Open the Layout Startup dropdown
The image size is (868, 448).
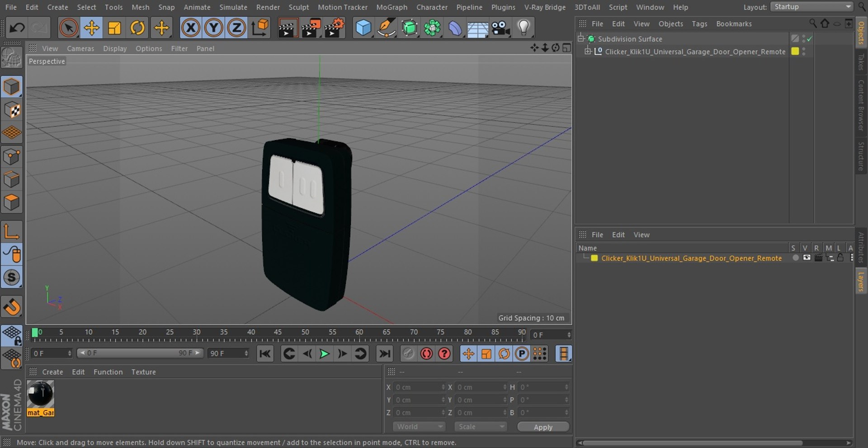coord(812,7)
